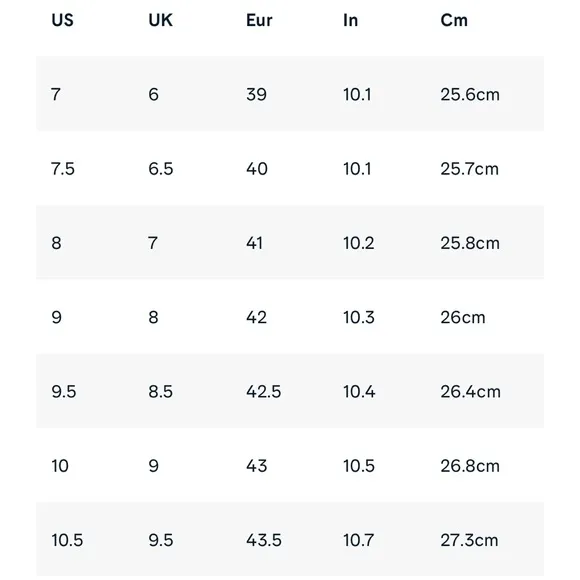580x580 pixels.
Task: Click the US size 9.5 cell
Action: [64, 391]
